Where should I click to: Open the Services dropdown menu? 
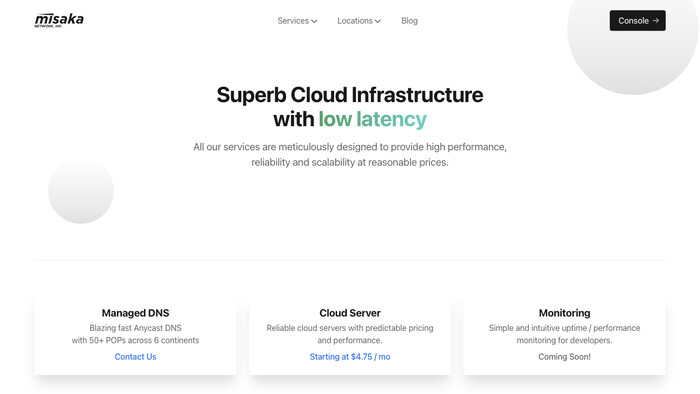pyautogui.click(x=297, y=21)
